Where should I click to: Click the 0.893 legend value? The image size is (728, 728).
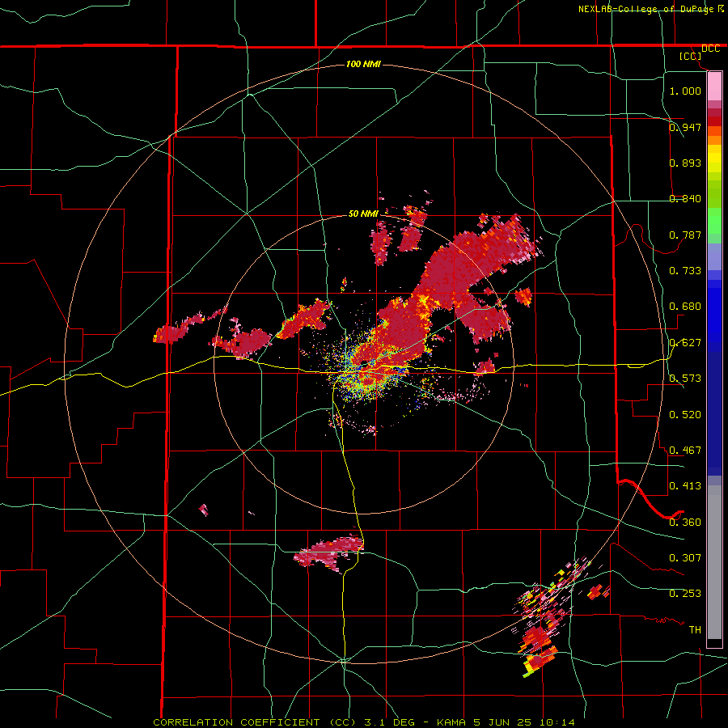coord(685,163)
